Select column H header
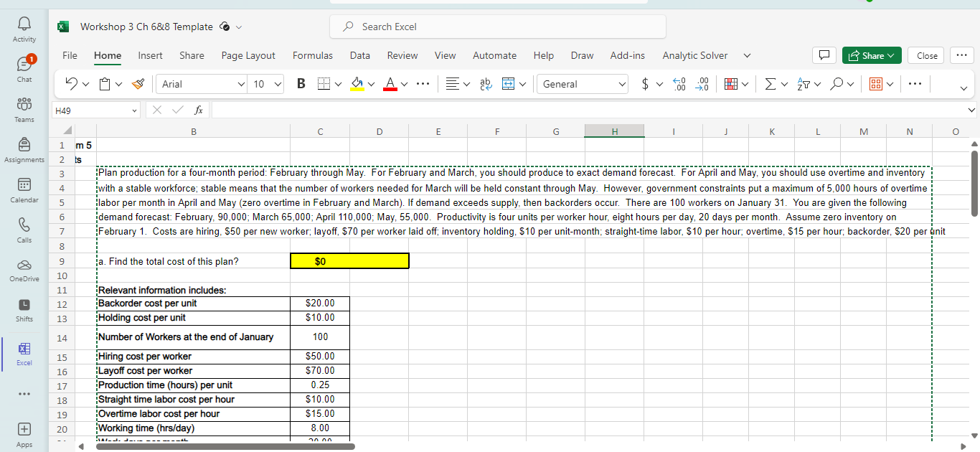 coord(614,131)
